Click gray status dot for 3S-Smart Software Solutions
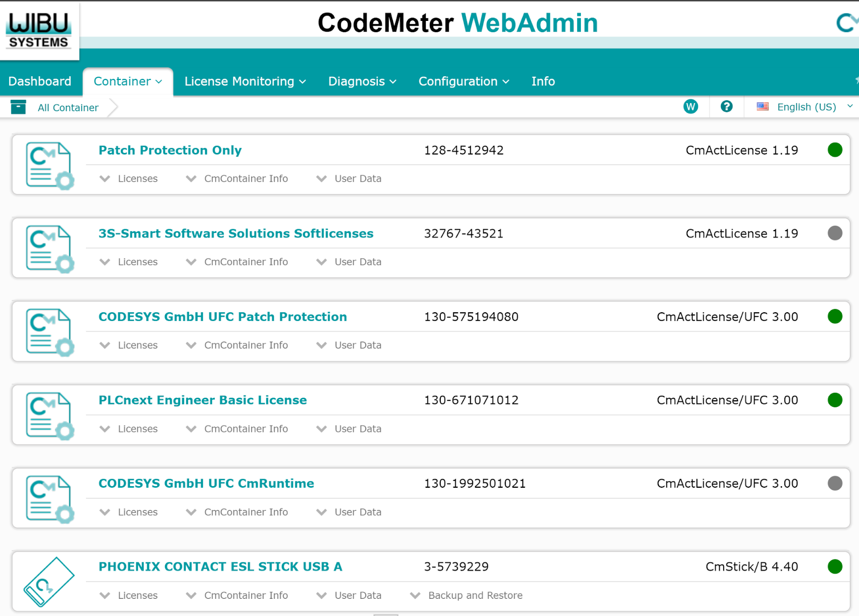Image resolution: width=859 pixels, height=616 pixels. [x=835, y=233]
